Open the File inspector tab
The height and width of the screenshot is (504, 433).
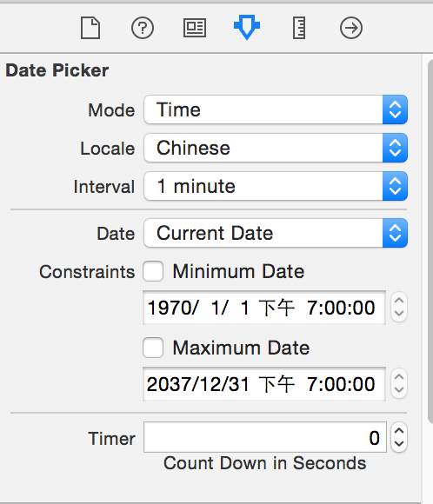90,29
